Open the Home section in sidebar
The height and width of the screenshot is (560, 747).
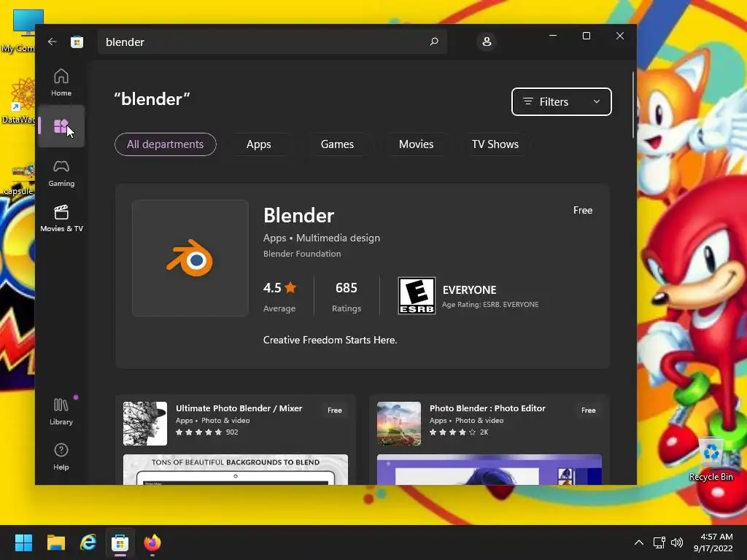tap(61, 82)
